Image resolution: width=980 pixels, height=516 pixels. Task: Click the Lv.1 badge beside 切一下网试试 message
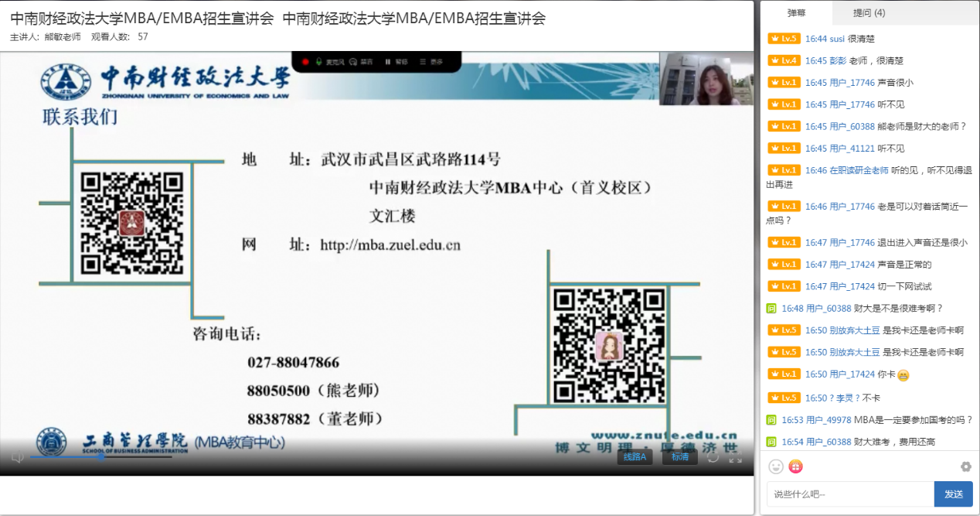tap(783, 286)
